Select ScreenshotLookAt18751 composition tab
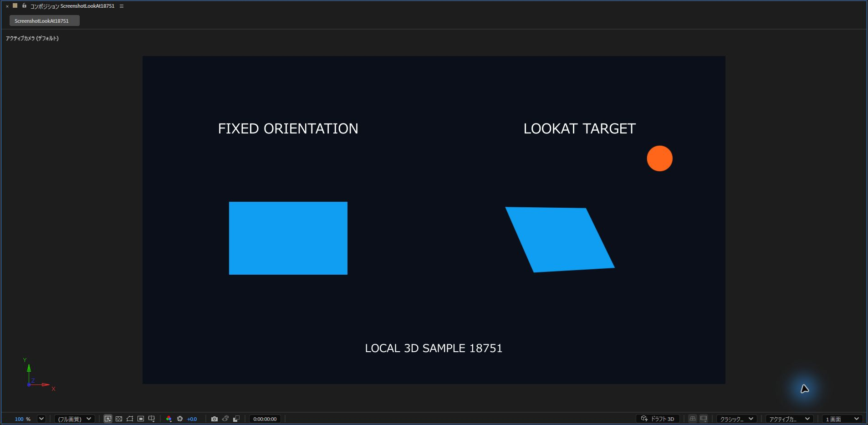The width and height of the screenshot is (868, 425). click(45, 20)
